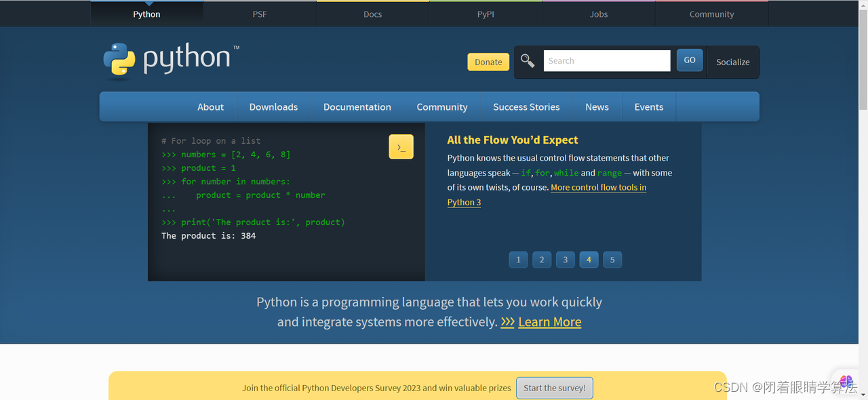The width and height of the screenshot is (868, 400).
Task: Open the Community navigation menu item
Action: (x=442, y=107)
